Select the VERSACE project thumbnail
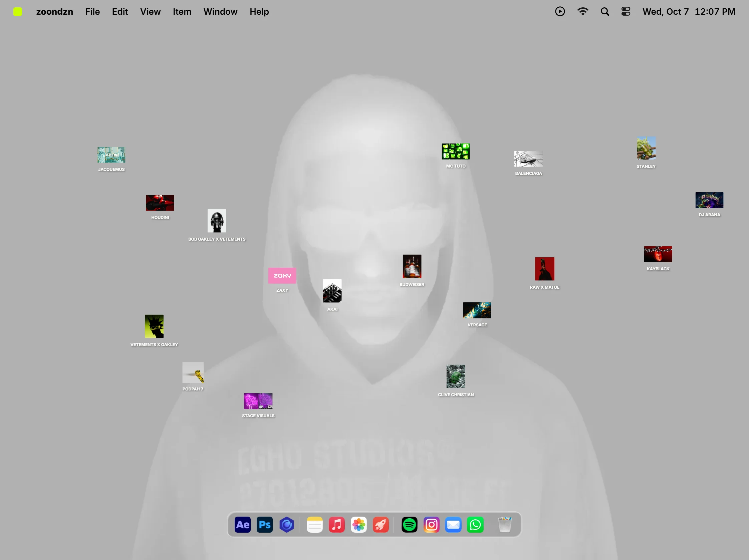This screenshot has width=749, height=560. (477, 310)
